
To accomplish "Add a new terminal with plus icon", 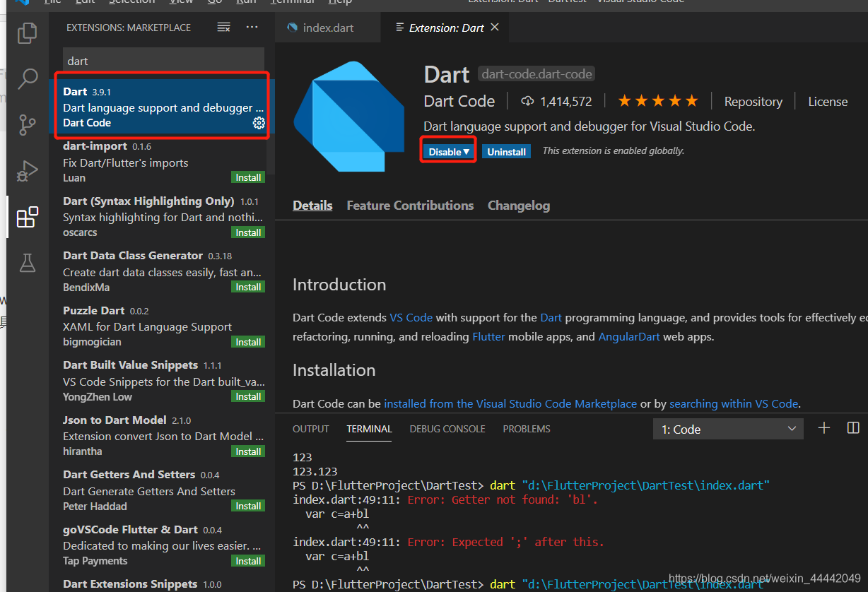I will pyautogui.click(x=823, y=428).
